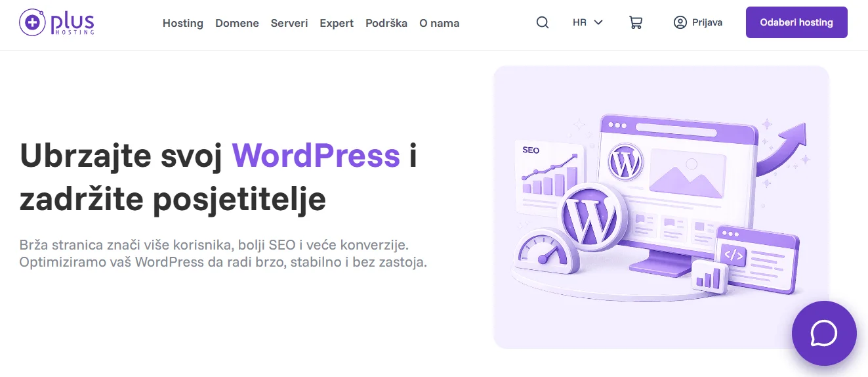Expand the HR language dropdown
Image resolution: width=868 pixels, height=377 pixels.
pyautogui.click(x=587, y=22)
